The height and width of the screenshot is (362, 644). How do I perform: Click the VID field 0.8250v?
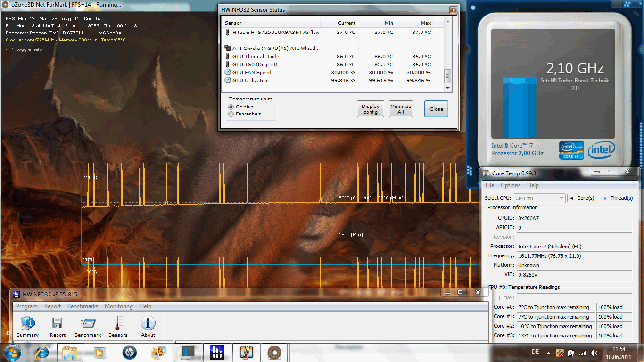[574, 275]
